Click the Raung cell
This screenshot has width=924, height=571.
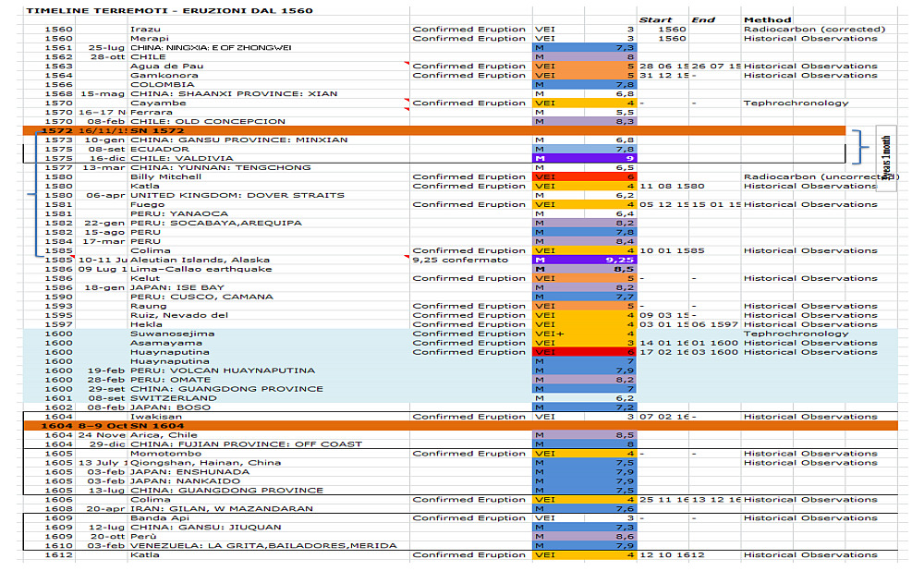click(149, 307)
